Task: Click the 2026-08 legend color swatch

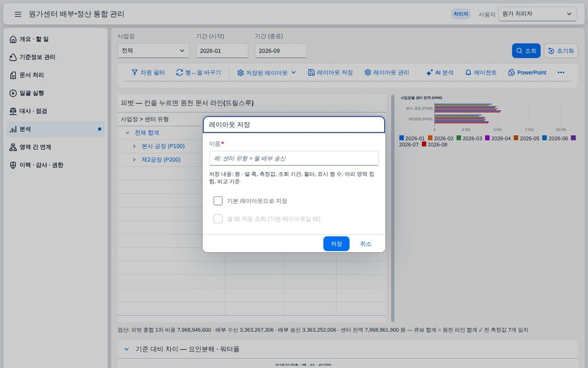Action: [424, 144]
